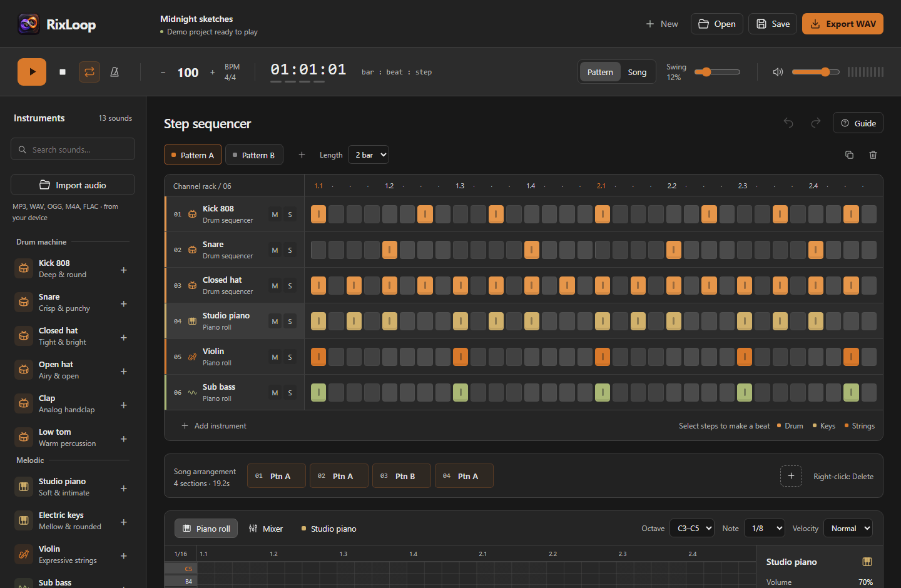
Task: Redo step sequencer action
Action: point(816,123)
